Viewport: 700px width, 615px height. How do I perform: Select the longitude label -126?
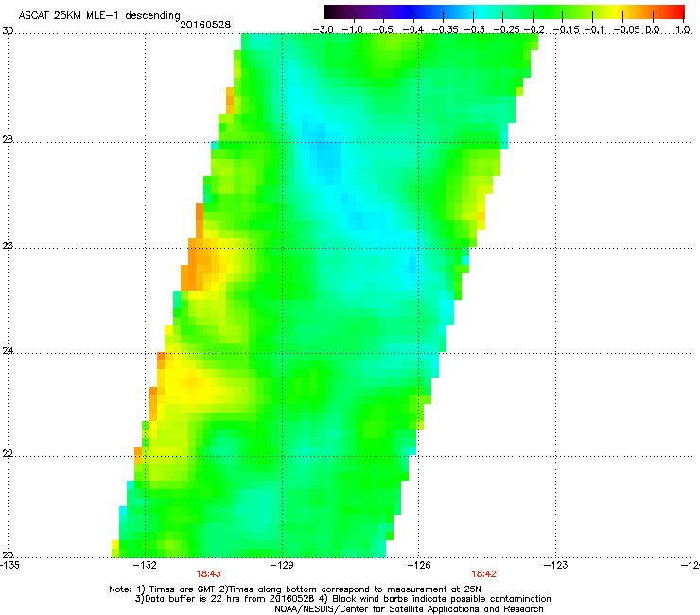pyautogui.click(x=419, y=565)
